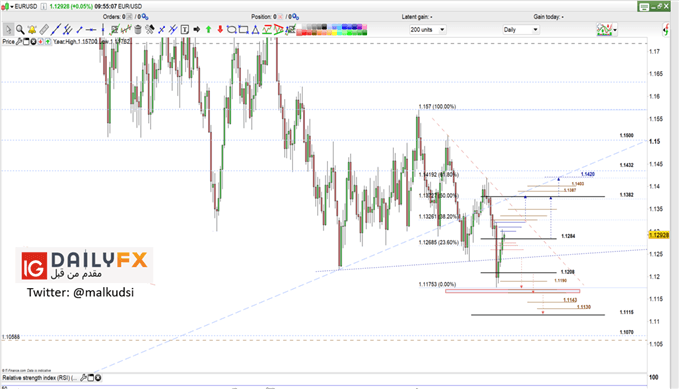Open the position magnifier gear icon
The width and height of the screenshot is (679, 389).
coord(295,17)
